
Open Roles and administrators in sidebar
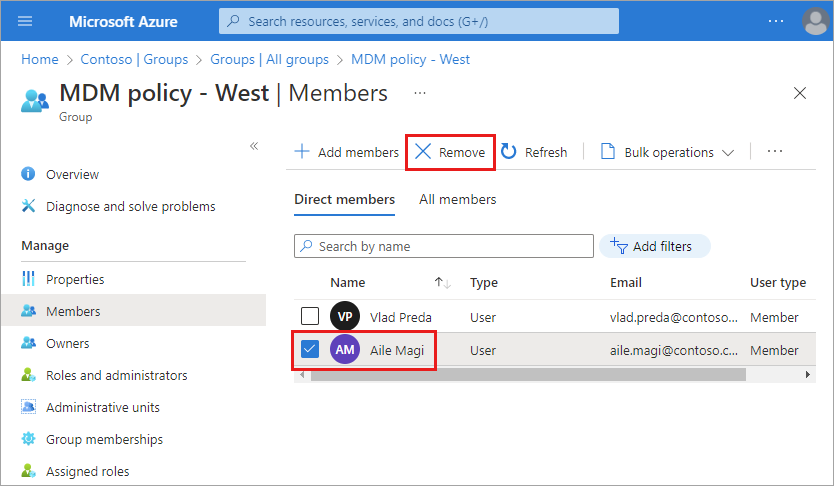116,375
